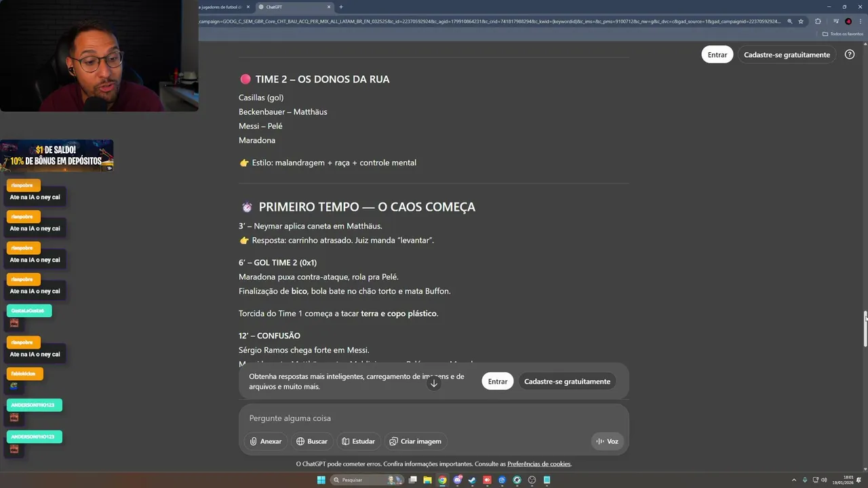Click the $1 de saldo bonus banner
Screen dimensions: 868x488
coord(57,156)
